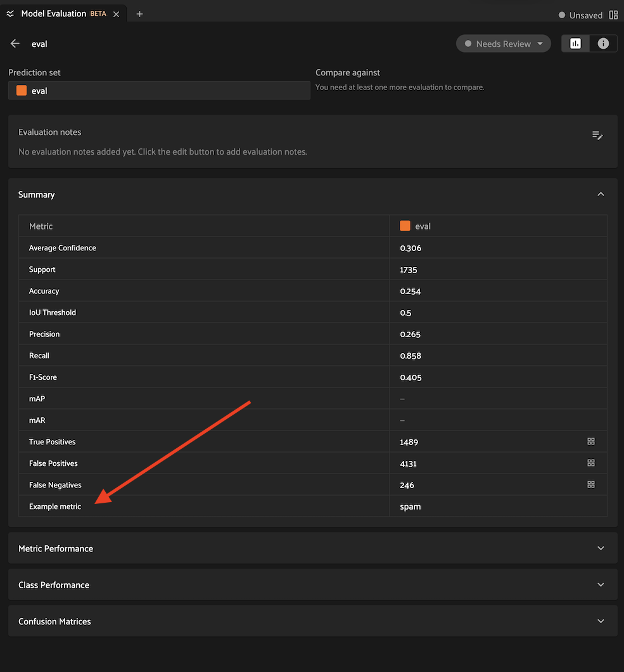Select the Model Evaluation BETA tab
This screenshot has height=672, width=624.
63,14
